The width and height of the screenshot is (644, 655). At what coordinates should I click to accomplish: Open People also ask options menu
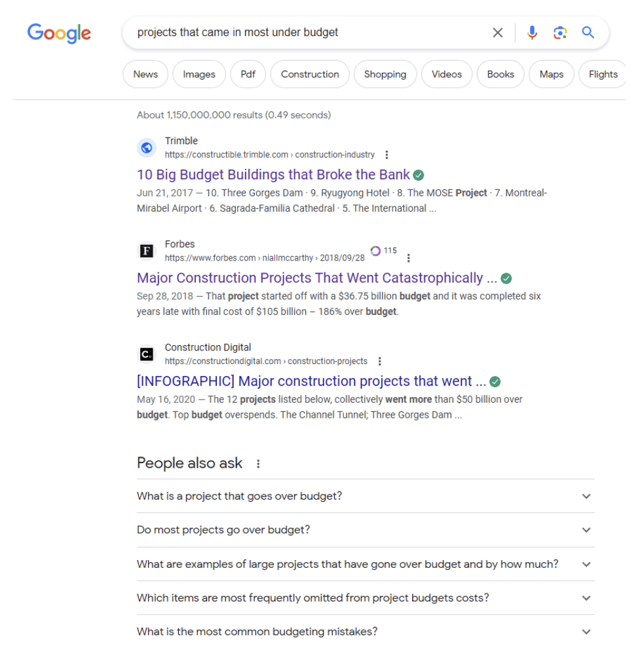(x=258, y=464)
